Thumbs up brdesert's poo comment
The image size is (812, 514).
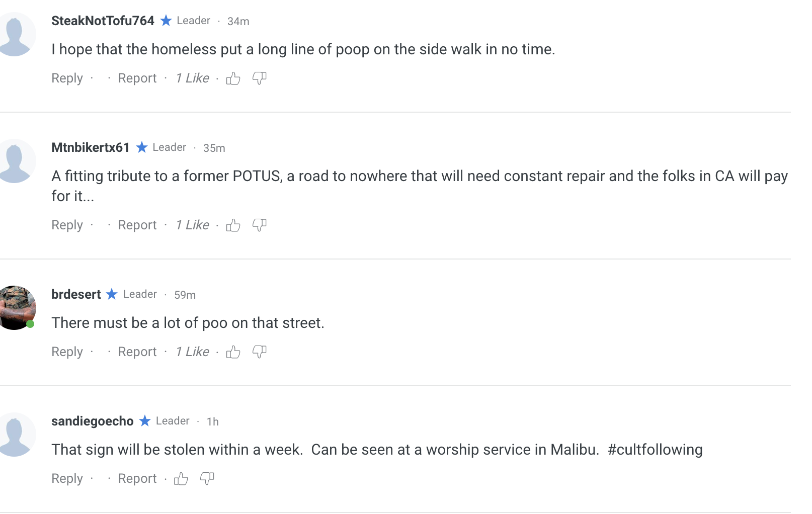coord(233,352)
